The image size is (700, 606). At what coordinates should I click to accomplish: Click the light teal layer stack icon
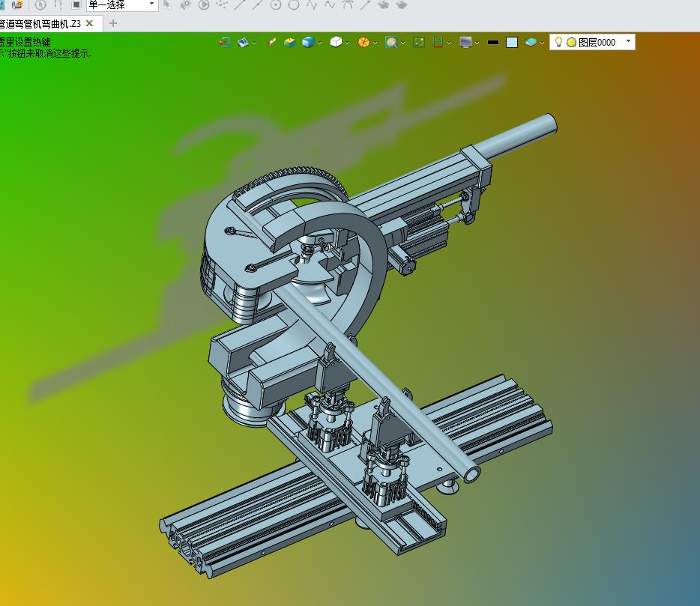(531, 43)
